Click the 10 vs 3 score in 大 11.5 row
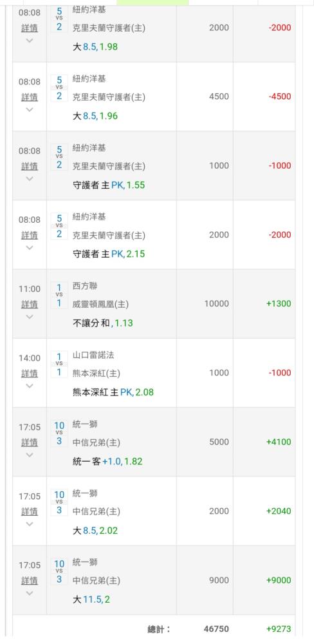This screenshot has height=644, width=314. (59, 571)
